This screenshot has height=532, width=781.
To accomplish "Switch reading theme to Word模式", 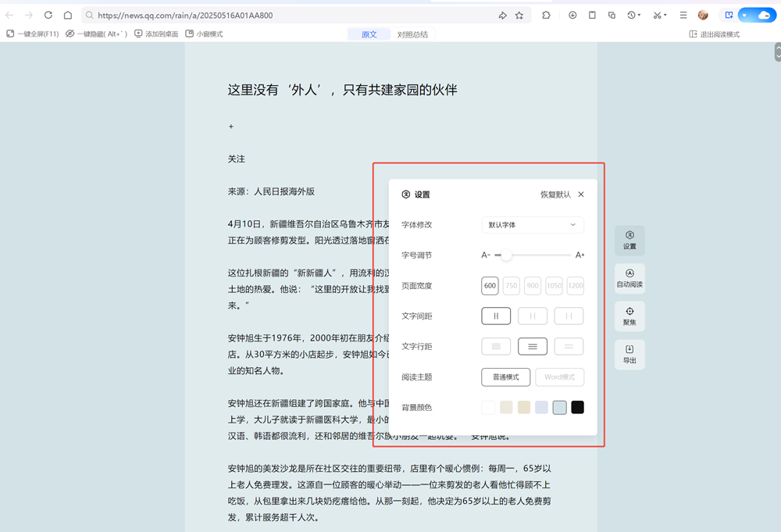I will point(559,377).
